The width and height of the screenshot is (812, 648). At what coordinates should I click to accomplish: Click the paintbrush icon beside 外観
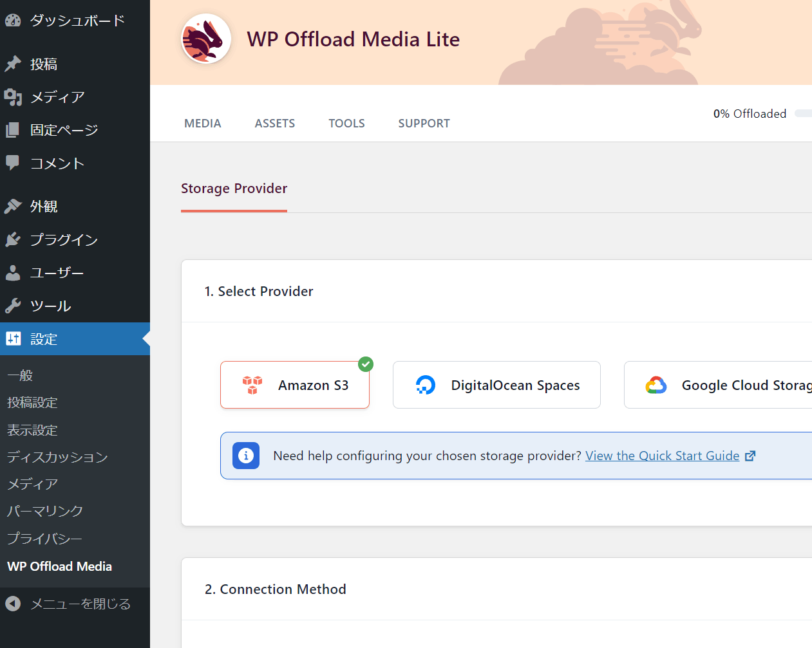coord(13,206)
